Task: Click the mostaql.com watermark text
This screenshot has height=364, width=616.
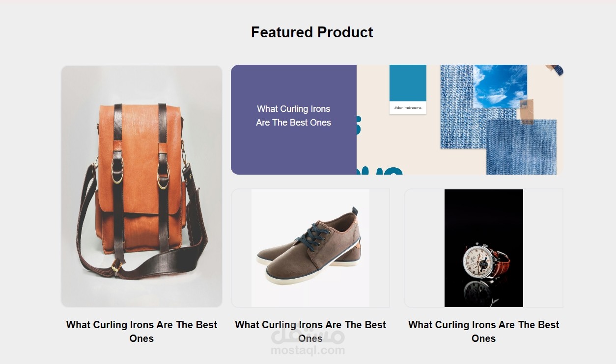Action: point(308,350)
